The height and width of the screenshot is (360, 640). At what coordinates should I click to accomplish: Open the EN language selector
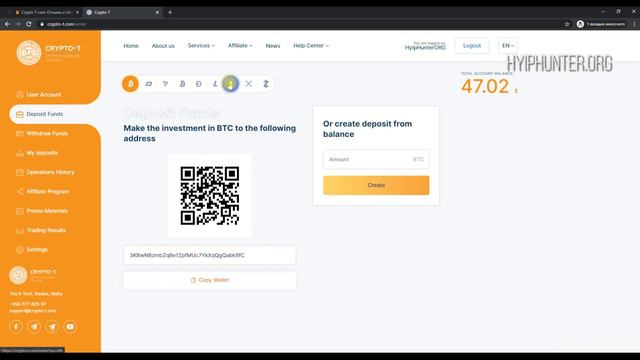(508, 46)
